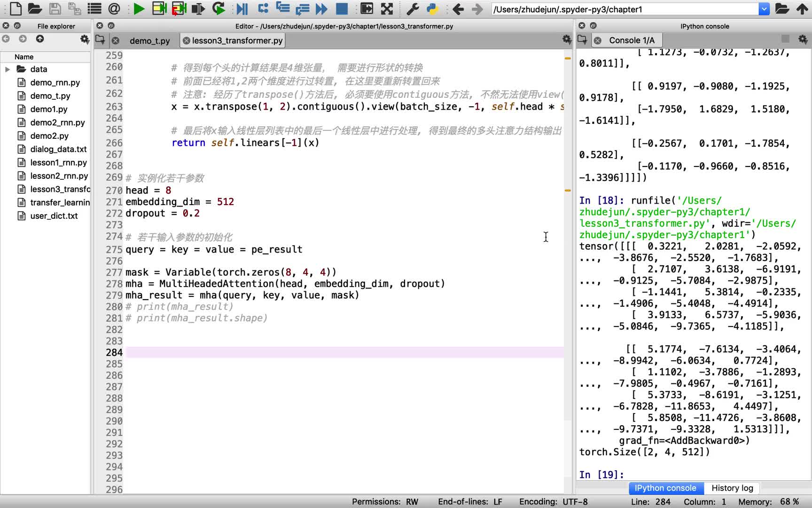The height and width of the screenshot is (508, 812).
Task: Save the current file from toolbar
Action: [55, 8]
